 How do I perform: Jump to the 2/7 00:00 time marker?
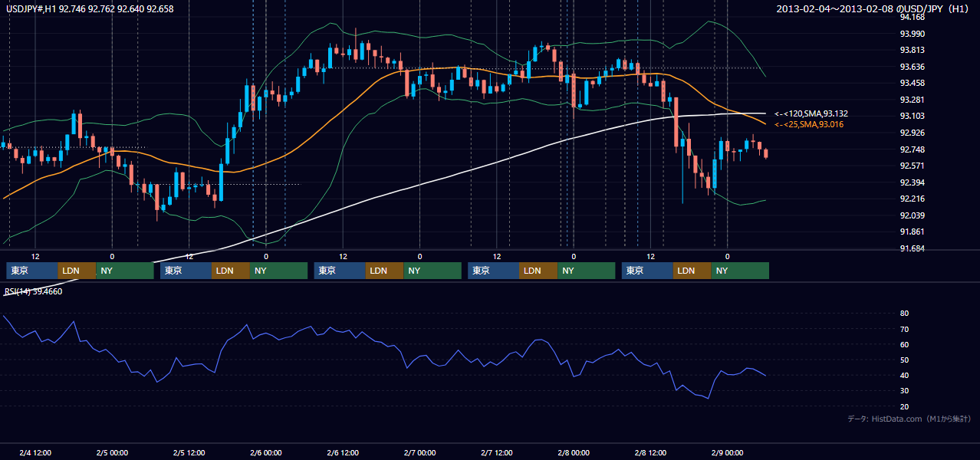[419, 453]
